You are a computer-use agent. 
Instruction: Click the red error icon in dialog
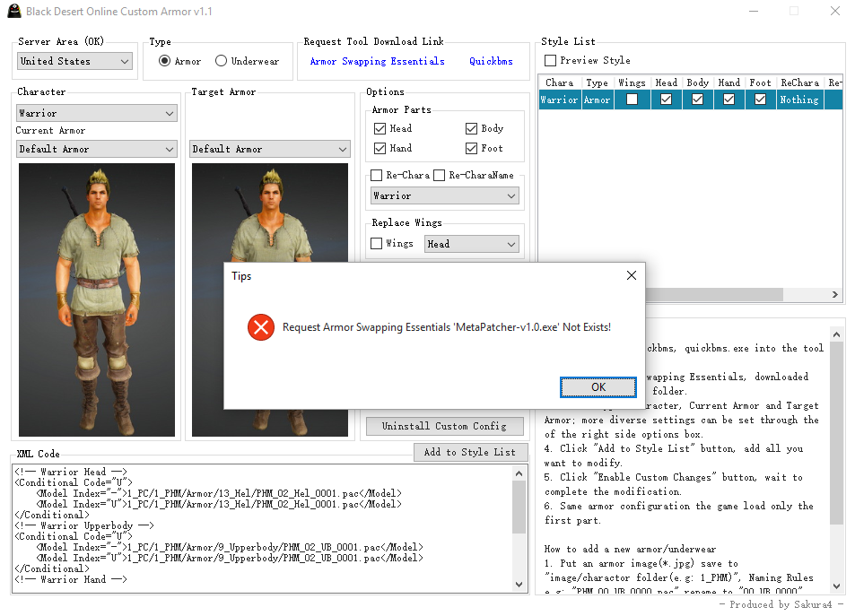click(x=261, y=327)
